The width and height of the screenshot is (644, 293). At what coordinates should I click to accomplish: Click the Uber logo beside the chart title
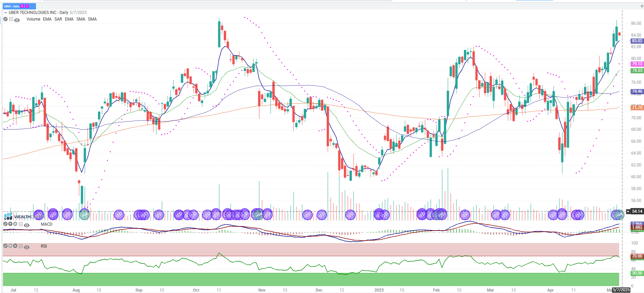pyautogui.click(x=6, y=13)
